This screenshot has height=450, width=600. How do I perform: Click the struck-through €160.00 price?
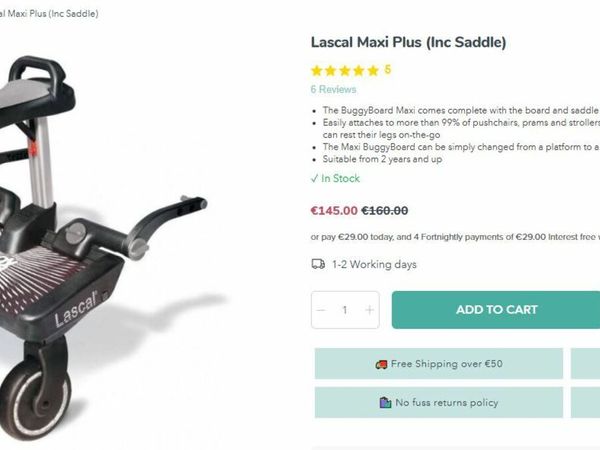pyautogui.click(x=384, y=211)
